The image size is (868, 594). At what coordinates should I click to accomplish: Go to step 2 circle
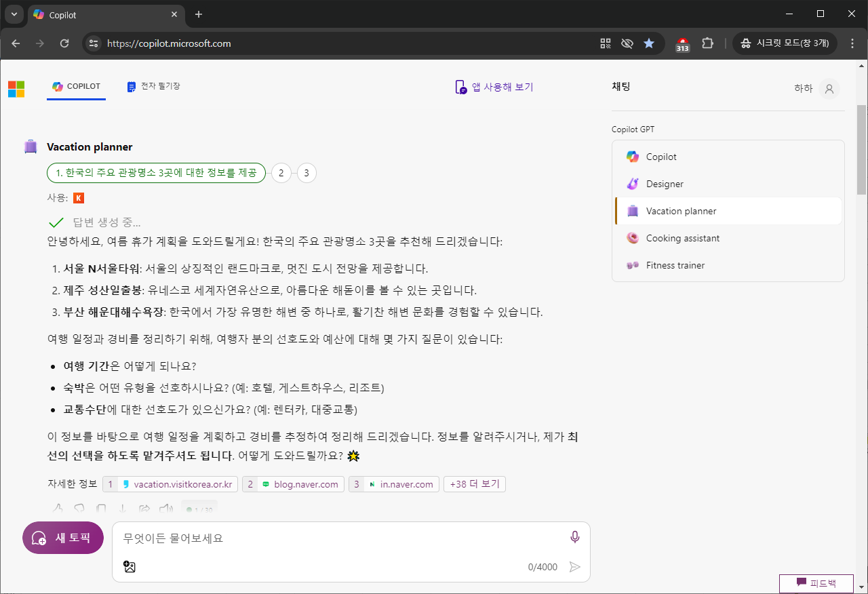[281, 173]
